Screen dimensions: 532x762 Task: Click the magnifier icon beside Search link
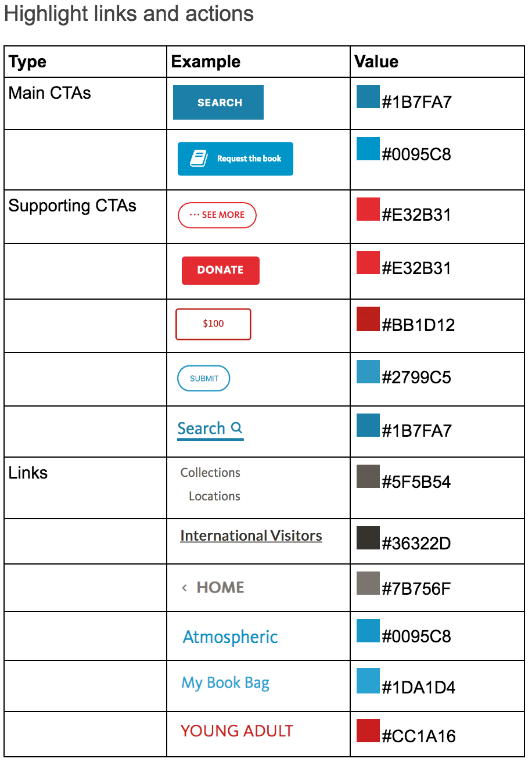[236, 428]
